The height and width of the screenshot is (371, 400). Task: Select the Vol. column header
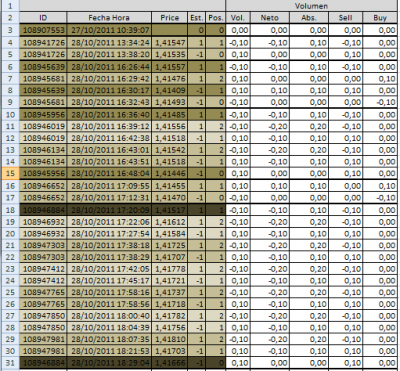pyautogui.click(x=238, y=18)
